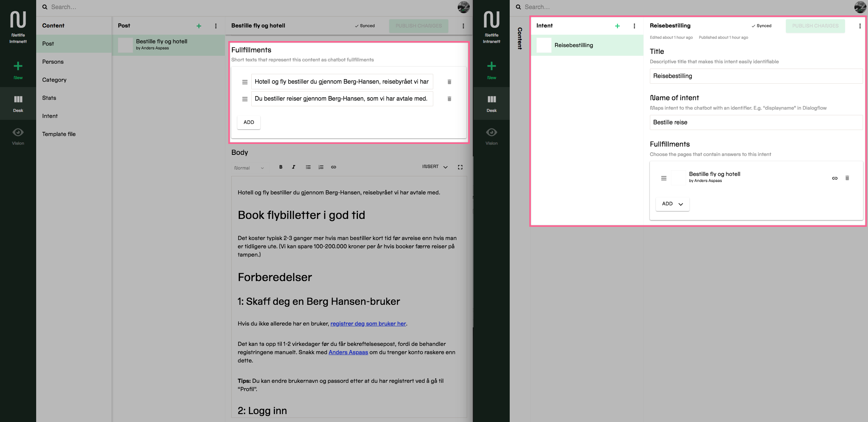Delete the first fulfillment text row
This screenshot has height=422, width=868.
tap(449, 82)
